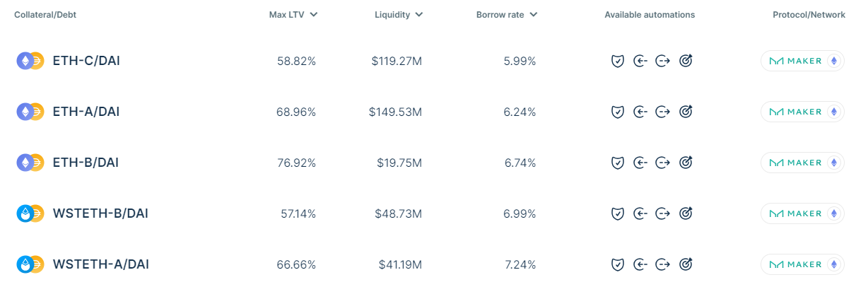Click the Maker badge in the ETH-A/DAI row
Screen dimensions: 868x299
coord(802,112)
